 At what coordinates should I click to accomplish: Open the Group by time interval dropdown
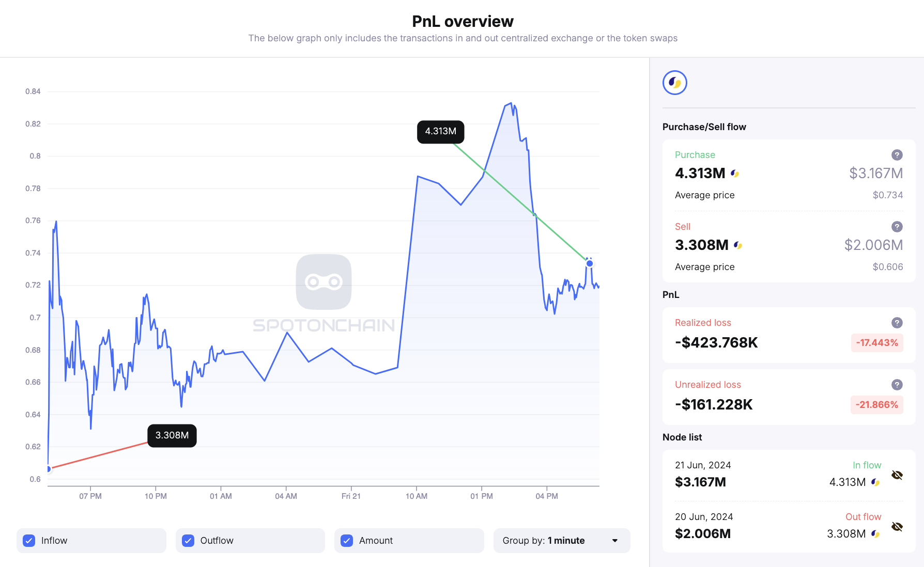click(562, 541)
